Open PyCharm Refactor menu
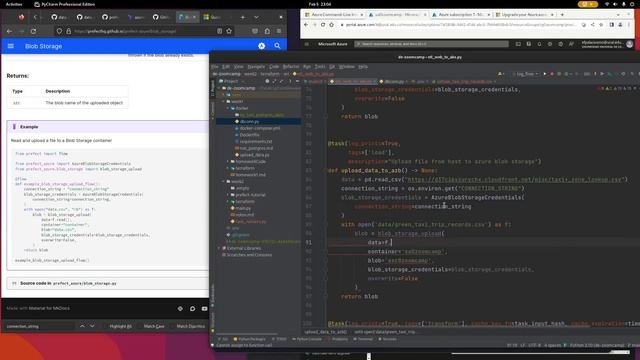Image resolution: width=640 pixels, height=360 pixels. pos(291,67)
